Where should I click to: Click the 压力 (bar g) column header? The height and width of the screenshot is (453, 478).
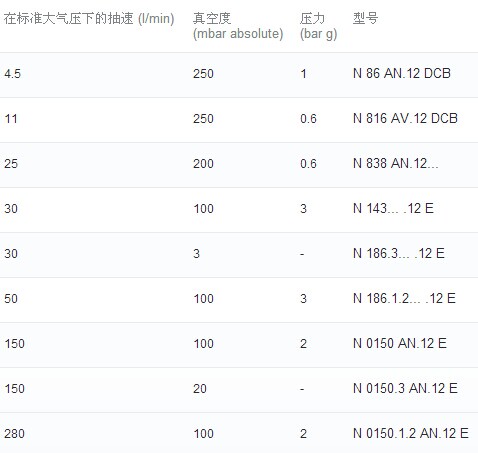coord(318,26)
